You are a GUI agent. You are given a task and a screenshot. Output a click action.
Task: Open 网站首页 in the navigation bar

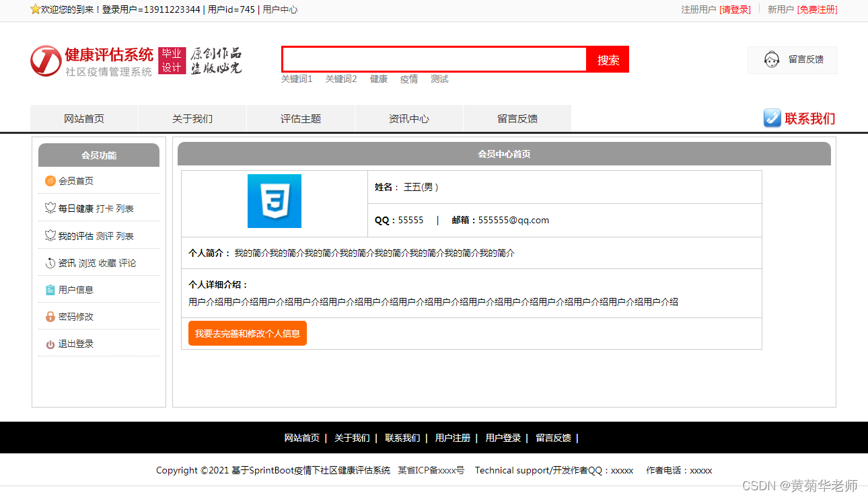[84, 119]
